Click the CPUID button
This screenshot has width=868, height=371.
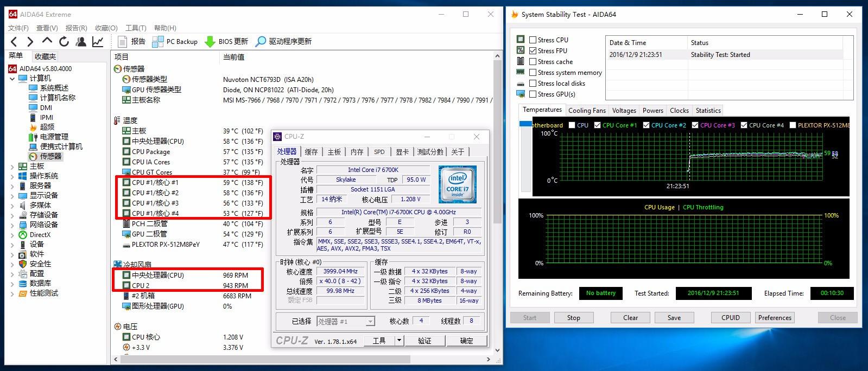pyautogui.click(x=730, y=318)
